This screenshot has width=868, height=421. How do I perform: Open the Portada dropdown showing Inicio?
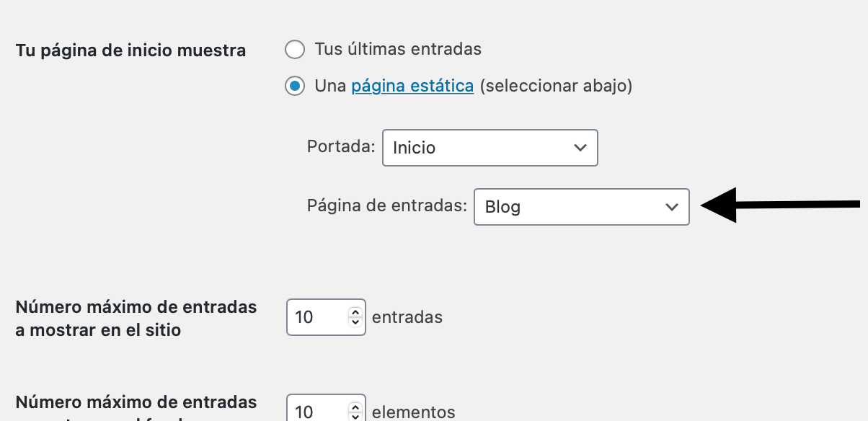(490, 148)
